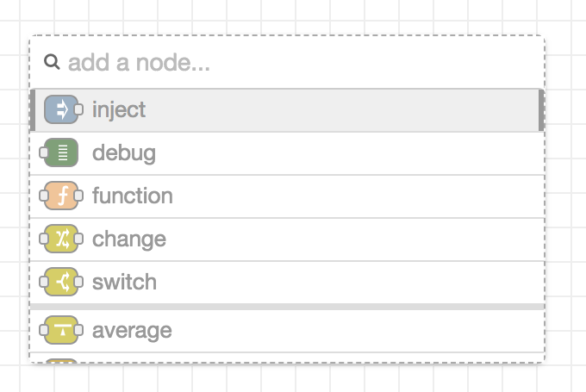Click the partially visible node icon below average
Image resolution: width=586 pixels, height=392 pixels.
coord(61,360)
